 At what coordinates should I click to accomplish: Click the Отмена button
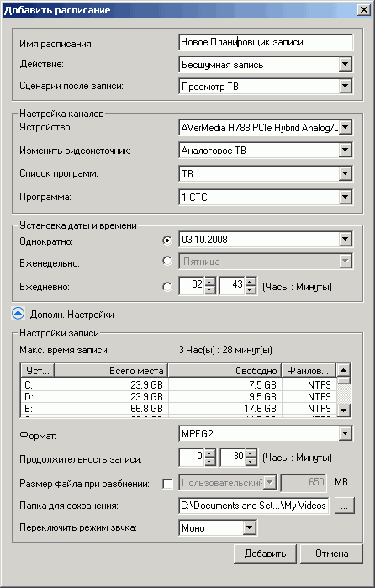[x=331, y=554]
